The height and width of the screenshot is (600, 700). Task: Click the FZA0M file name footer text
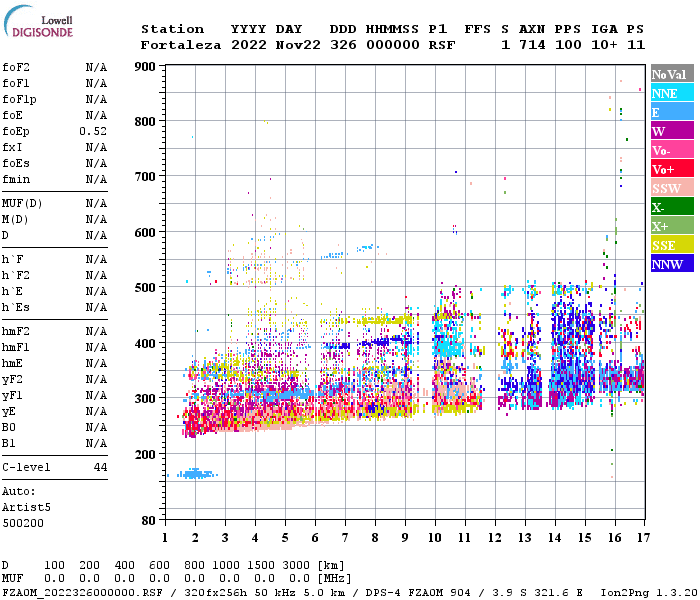coord(83,593)
